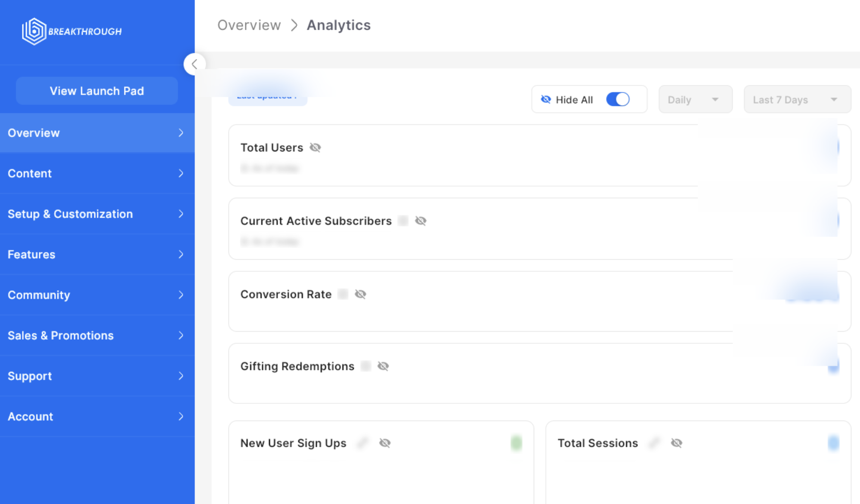860x504 pixels.
Task: Hide the Current Active Subscribers metric
Action: 421,221
